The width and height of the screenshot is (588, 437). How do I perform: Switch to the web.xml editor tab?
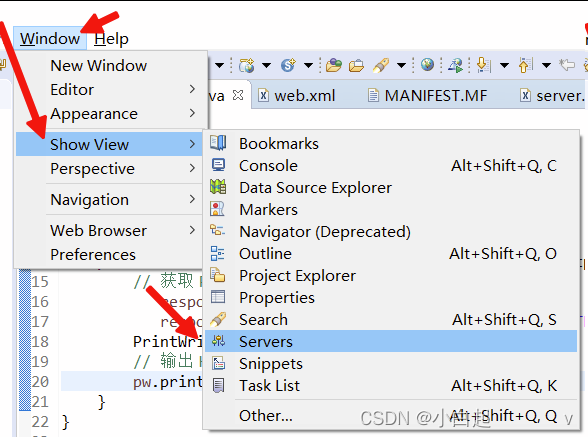297,96
